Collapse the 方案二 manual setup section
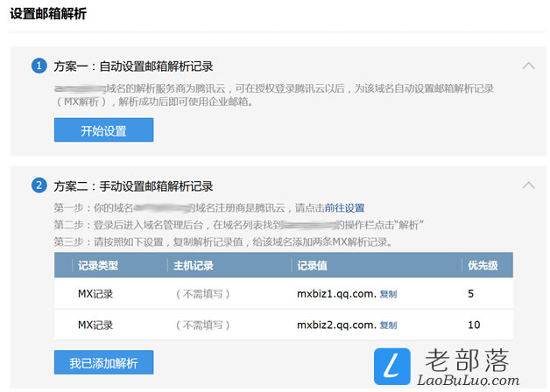Screen dimensions: 550x392 [x=527, y=185]
